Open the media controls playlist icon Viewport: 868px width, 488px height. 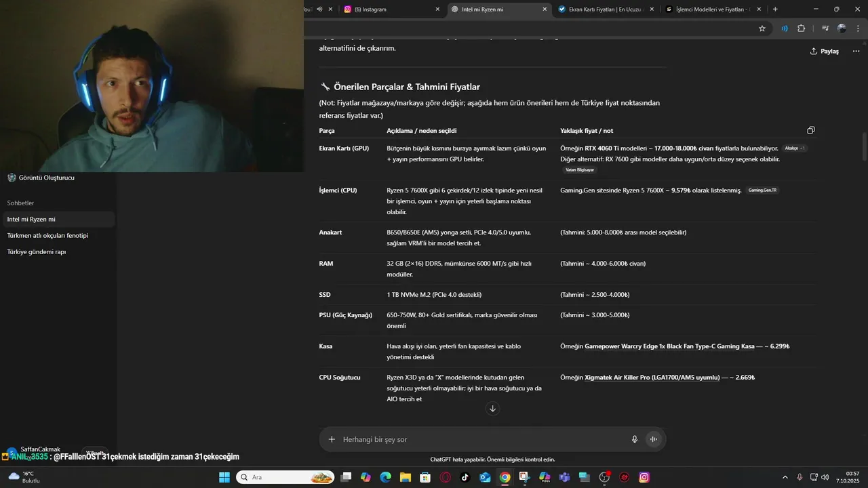pos(825,28)
